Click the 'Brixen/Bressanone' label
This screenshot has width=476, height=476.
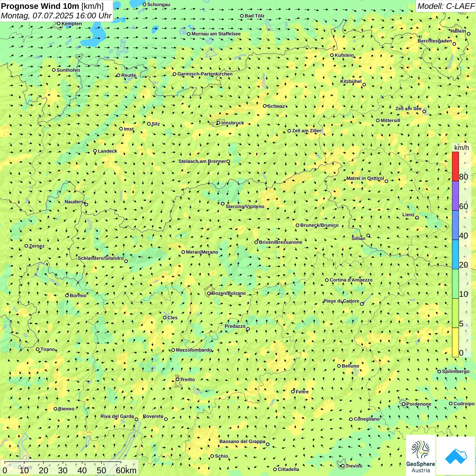(280, 242)
